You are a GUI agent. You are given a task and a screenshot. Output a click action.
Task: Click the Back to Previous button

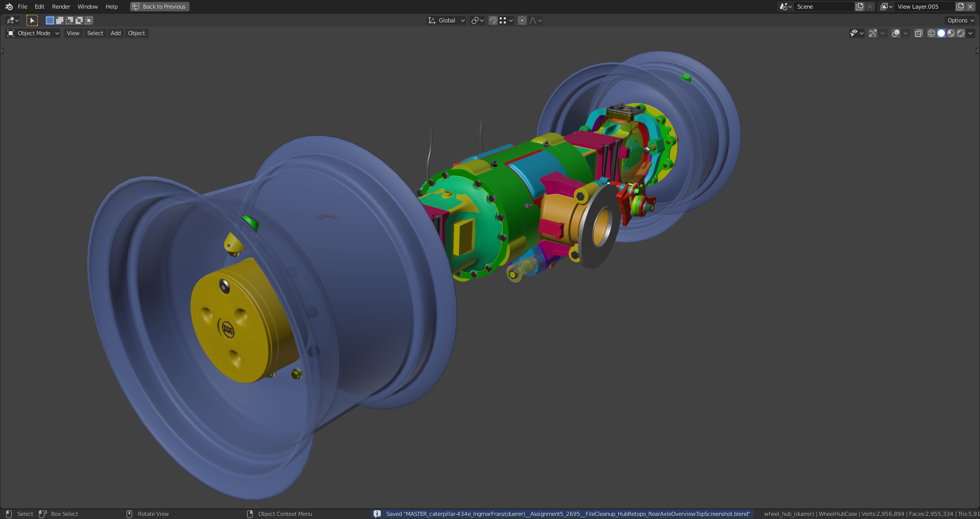click(160, 7)
